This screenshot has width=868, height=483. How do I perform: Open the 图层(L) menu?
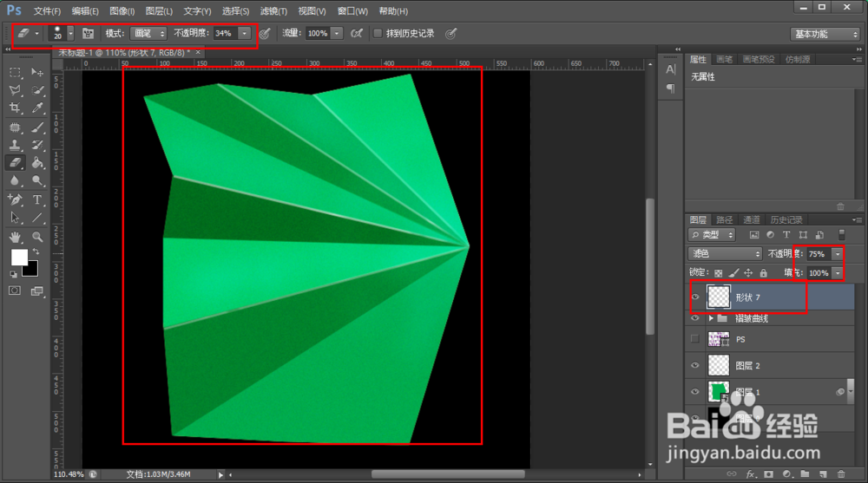coord(159,11)
